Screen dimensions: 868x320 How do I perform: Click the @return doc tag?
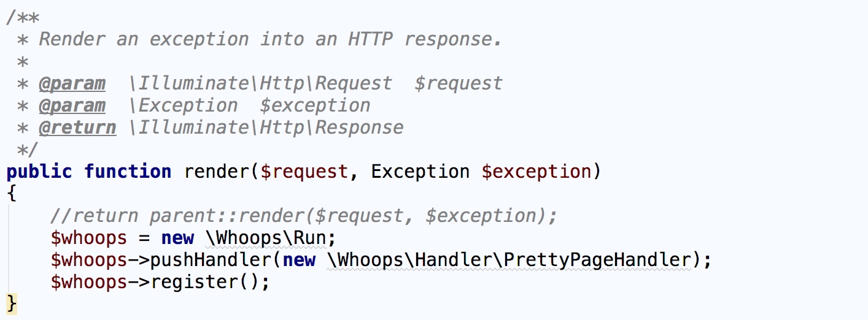point(77,128)
